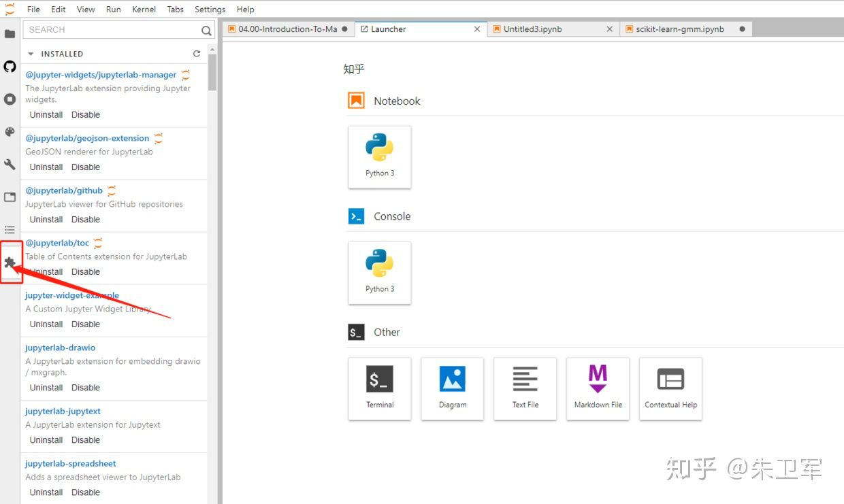Screen dimensions: 844x504
Task: Uninstall @jupyterlab/geojson-extension
Action: point(46,167)
